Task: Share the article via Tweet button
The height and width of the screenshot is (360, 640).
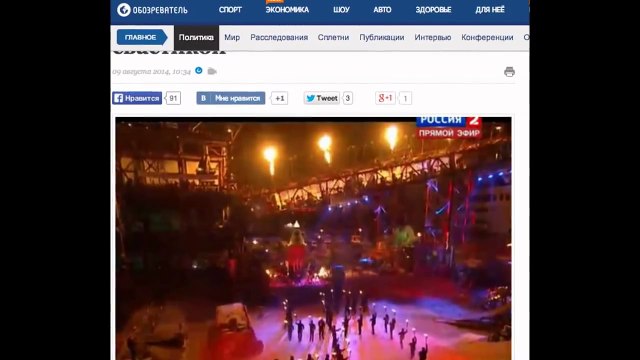Action: (322, 98)
